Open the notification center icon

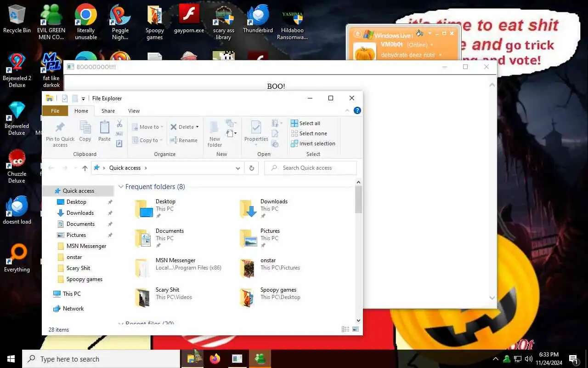point(573,359)
